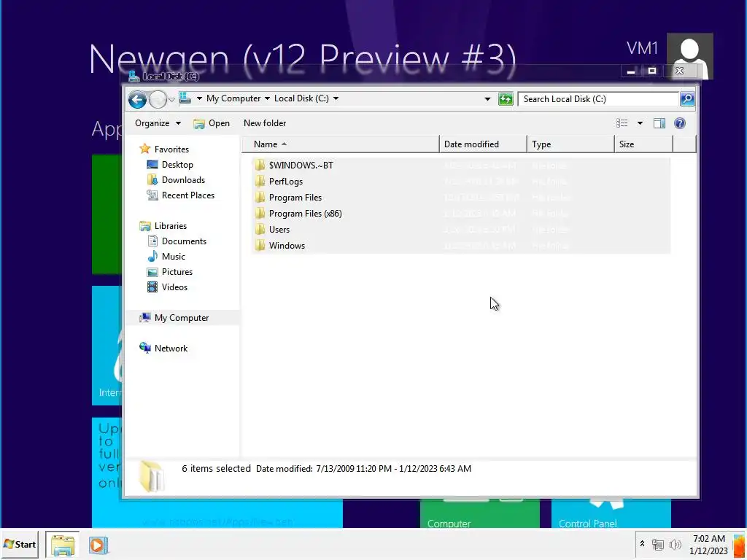Screen dimensions: 747x560
Task: Open Recent Places in Favorites
Action: coord(187,195)
